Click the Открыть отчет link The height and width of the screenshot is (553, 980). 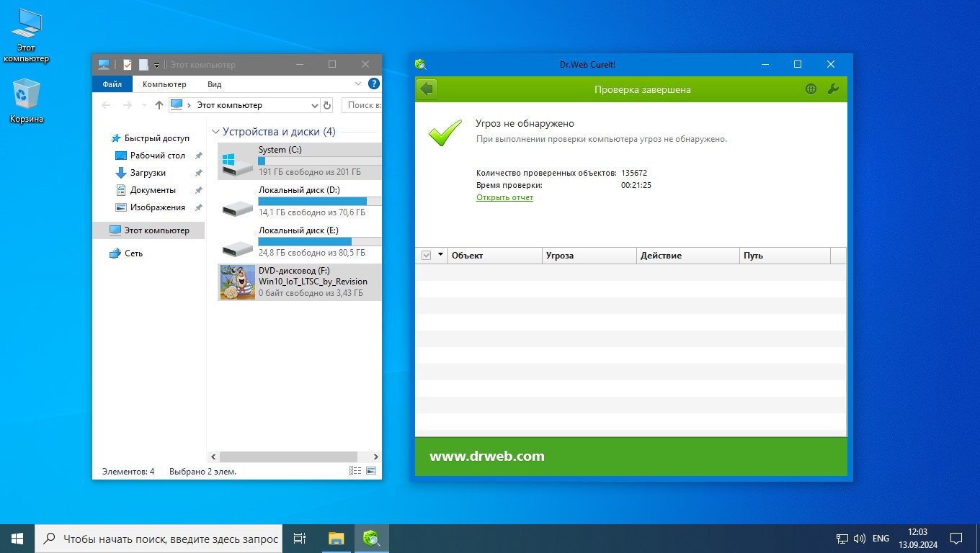(504, 197)
